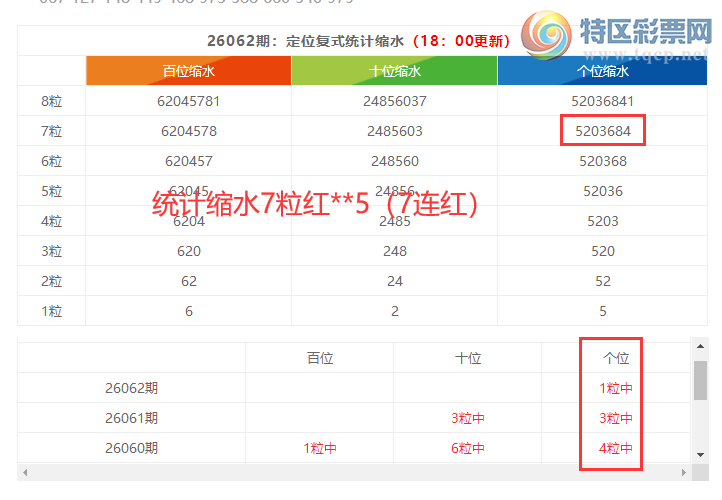The width and height of the screenshot is (722, 500).
Task: Select the 十位缩水 column header
Action: click(x=395, y=71)
